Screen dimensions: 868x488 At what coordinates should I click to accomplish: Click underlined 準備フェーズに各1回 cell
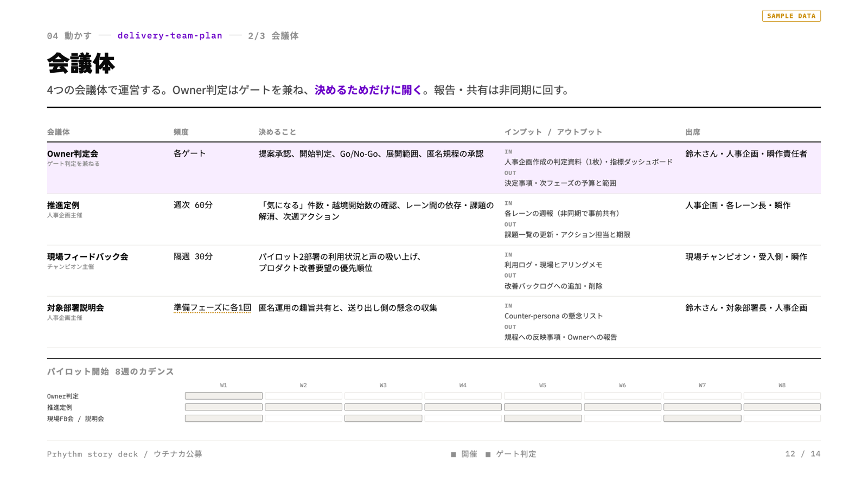click(212, 307)
